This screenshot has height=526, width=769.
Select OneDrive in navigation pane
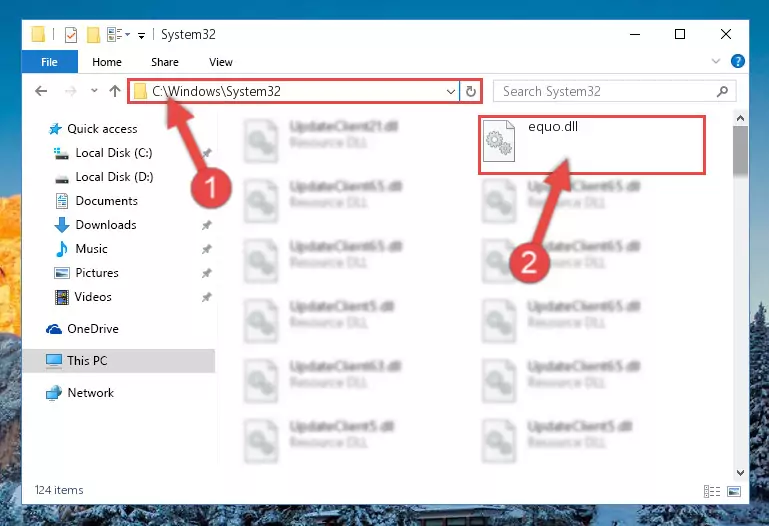coord(93,329)
